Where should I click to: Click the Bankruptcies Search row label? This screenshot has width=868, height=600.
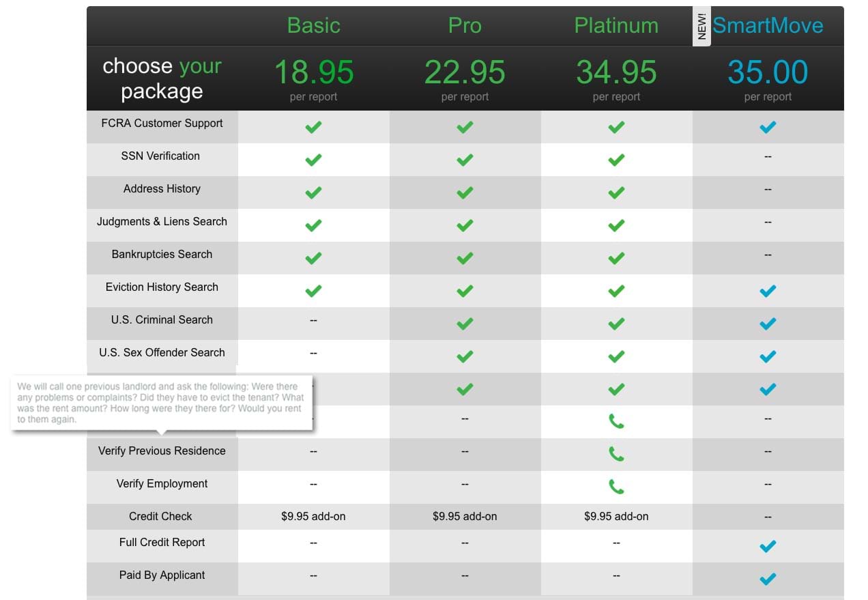[162, 254]
